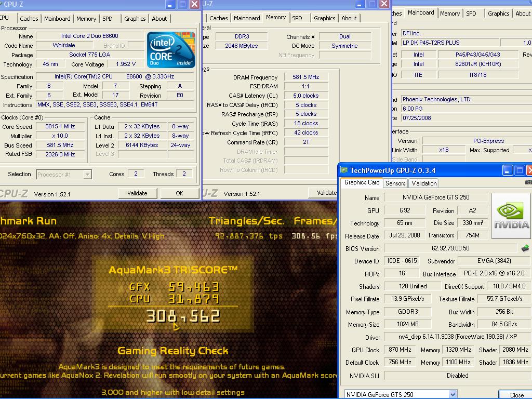The image size is (532, 399).
Task: Click the Multiplier x 10.0 value
Action: (x=60, y=136)
